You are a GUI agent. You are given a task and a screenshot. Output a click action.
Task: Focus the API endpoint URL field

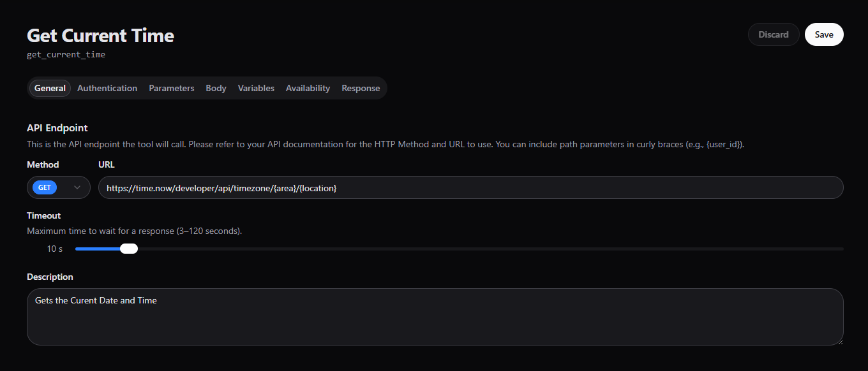click(470, 187)
